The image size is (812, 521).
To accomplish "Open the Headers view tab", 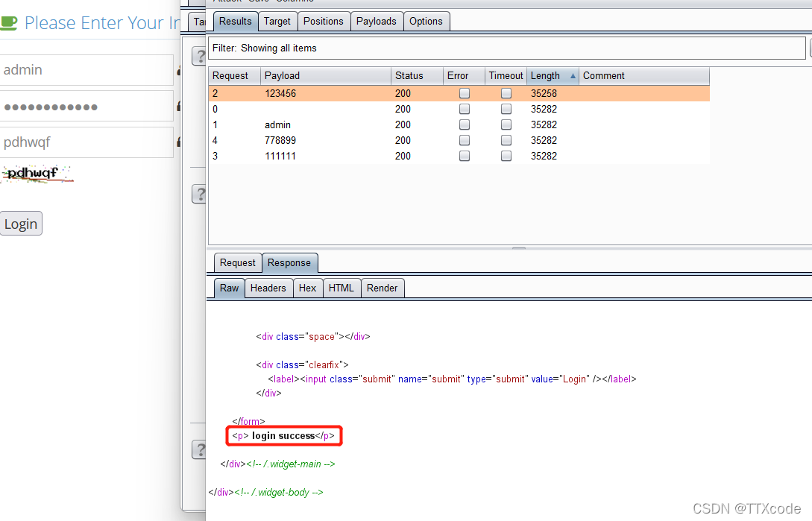I will pos(268,288).
